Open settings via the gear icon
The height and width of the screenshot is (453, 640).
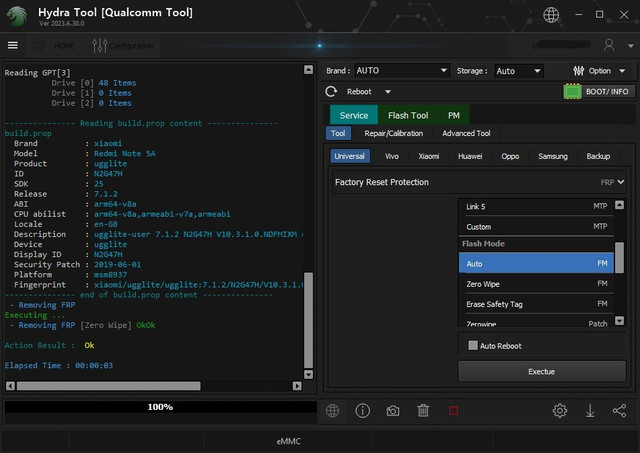(560, 411)
